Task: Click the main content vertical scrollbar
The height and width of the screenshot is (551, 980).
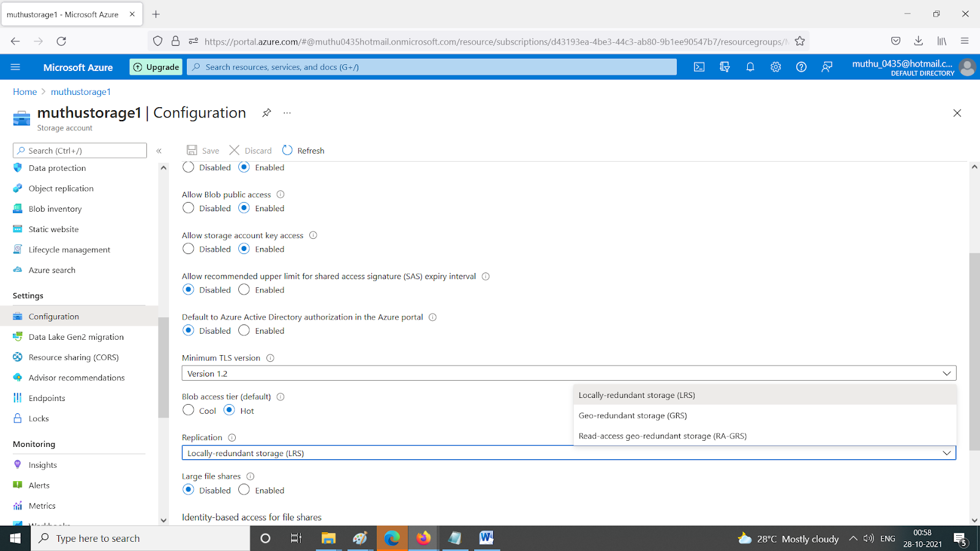Action: click(x=974, y=352)
